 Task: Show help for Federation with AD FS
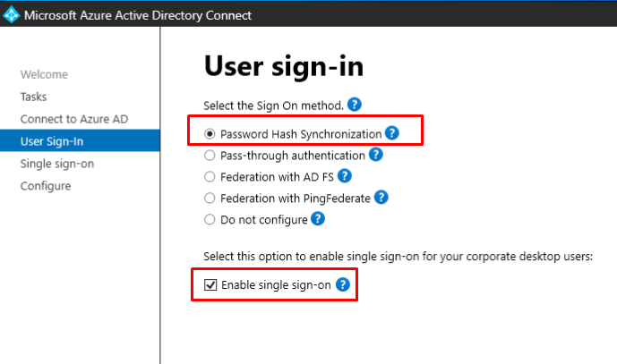pyautogui.click(x=345, y=176)
